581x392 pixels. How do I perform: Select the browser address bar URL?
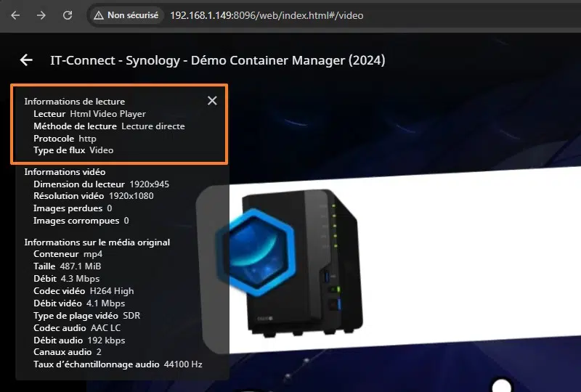click(x=267, y=15)
